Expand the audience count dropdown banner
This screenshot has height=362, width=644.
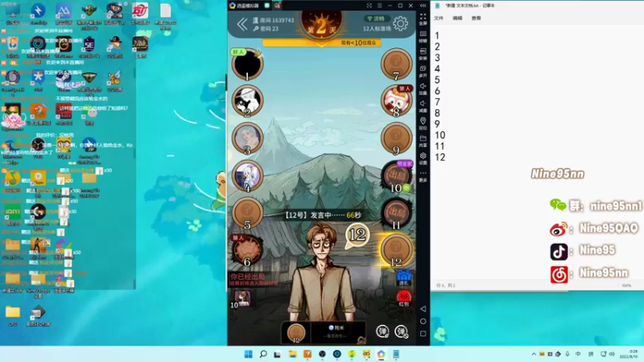click(321, 43)
